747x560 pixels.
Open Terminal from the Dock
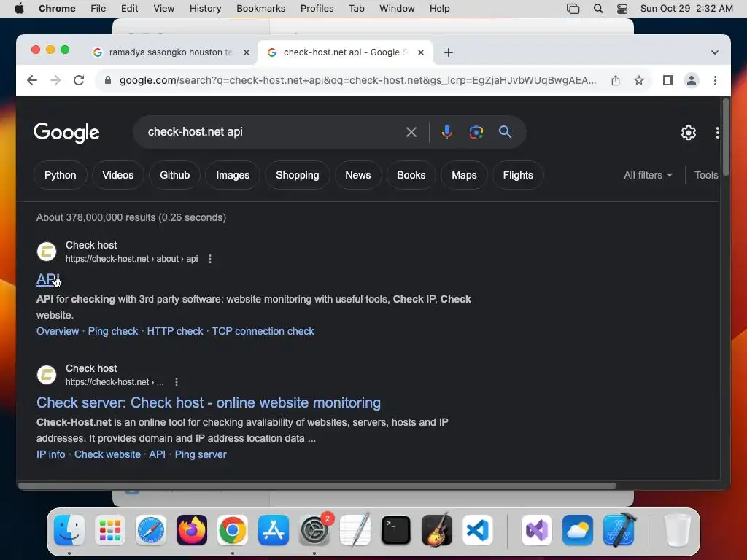tap(396, 530)
